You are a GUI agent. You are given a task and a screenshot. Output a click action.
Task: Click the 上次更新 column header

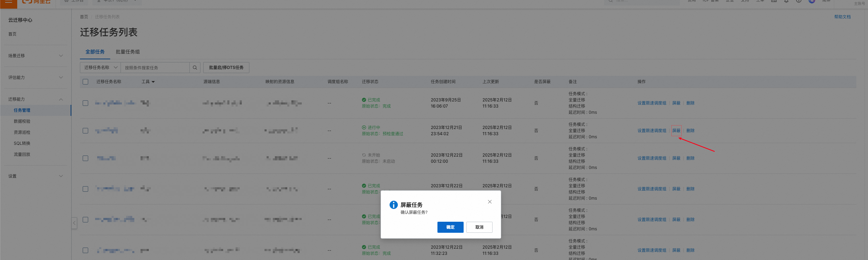point(490,82)
